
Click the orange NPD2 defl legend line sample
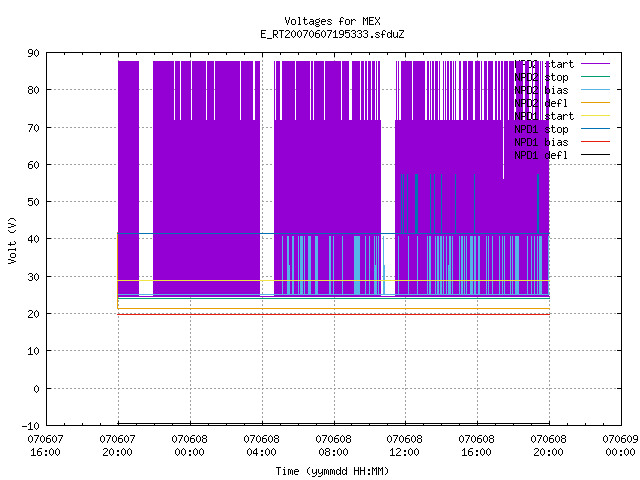595,103
